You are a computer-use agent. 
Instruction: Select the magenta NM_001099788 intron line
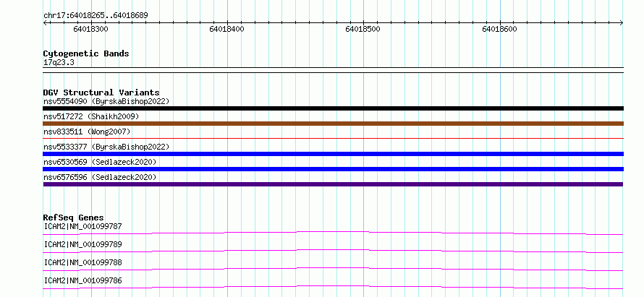coord(333,269)
